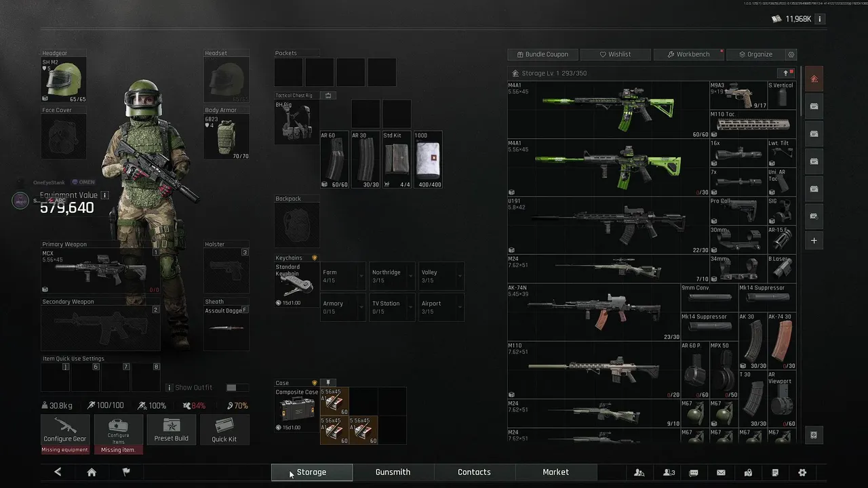Add a new storage box with plus icon

pos(814,241)
